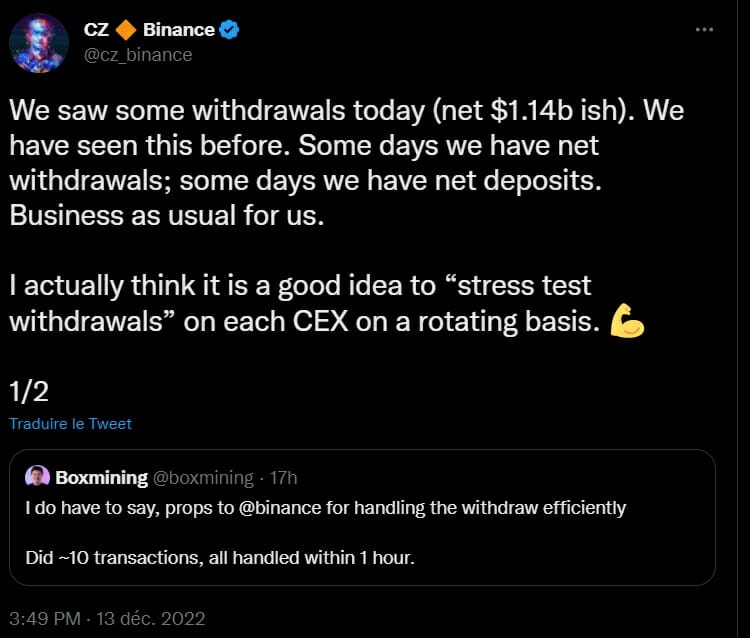Screen dimensions: 750x638
Task: Click the word "Binance" in the display name
Action: (x=178, y=30)
